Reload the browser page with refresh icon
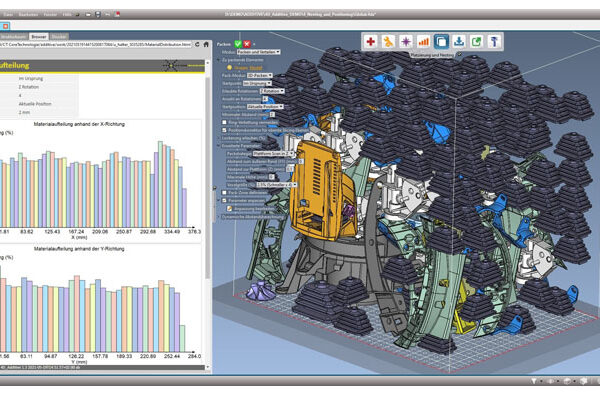 pyautogui.click(x=197, y=44)
